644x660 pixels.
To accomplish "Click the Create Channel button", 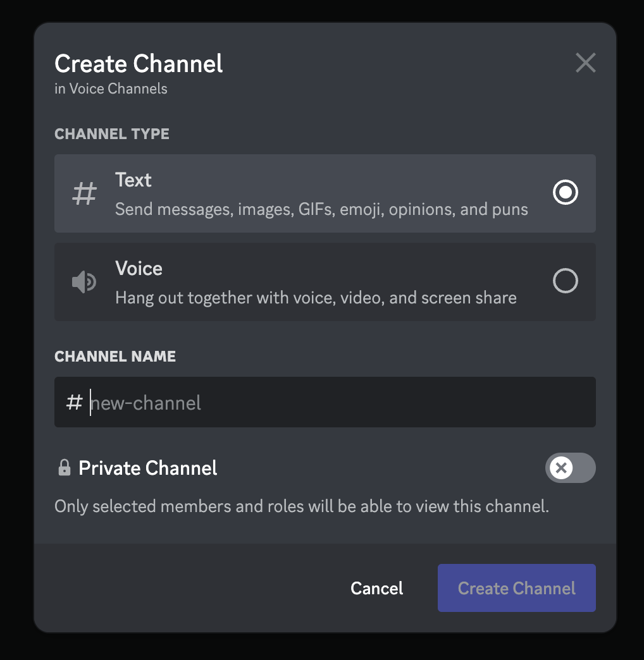I will (x=516, y=588).
